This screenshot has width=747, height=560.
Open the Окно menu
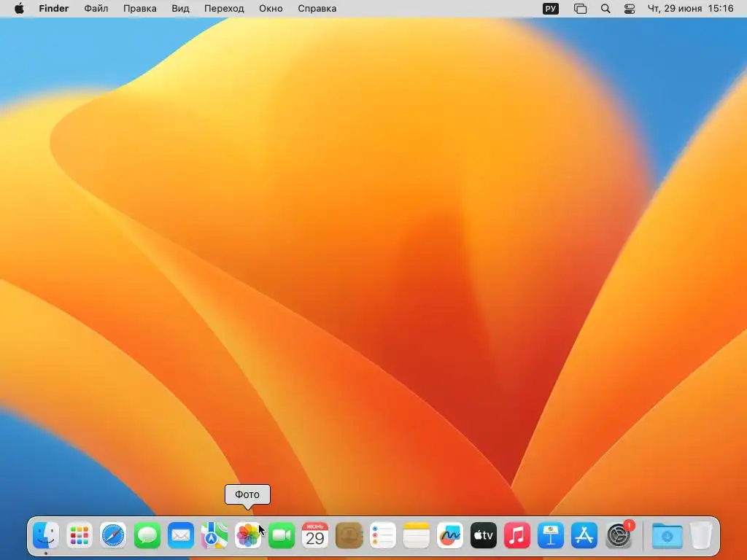pyautogui.click(x=271, y=9)
